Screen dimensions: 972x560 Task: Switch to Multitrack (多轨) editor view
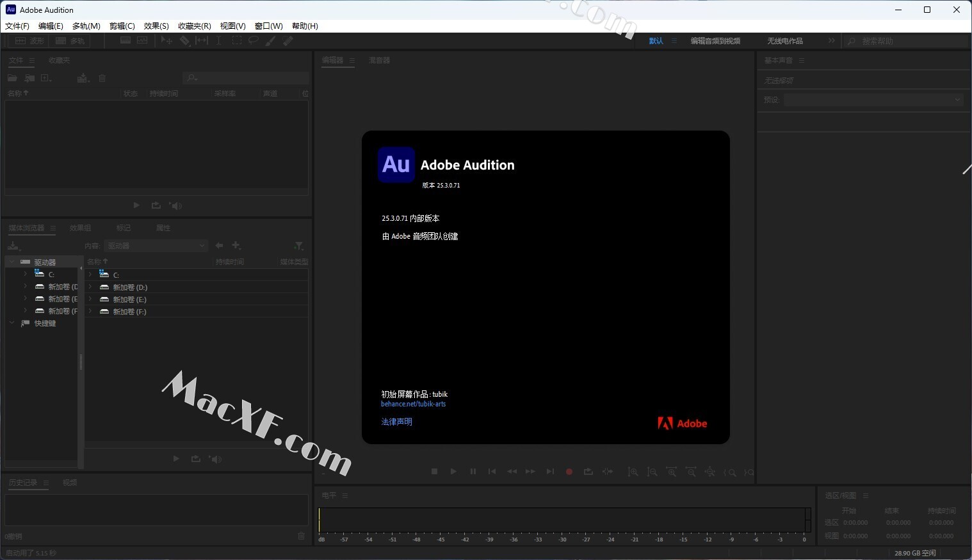click(70, 41)
